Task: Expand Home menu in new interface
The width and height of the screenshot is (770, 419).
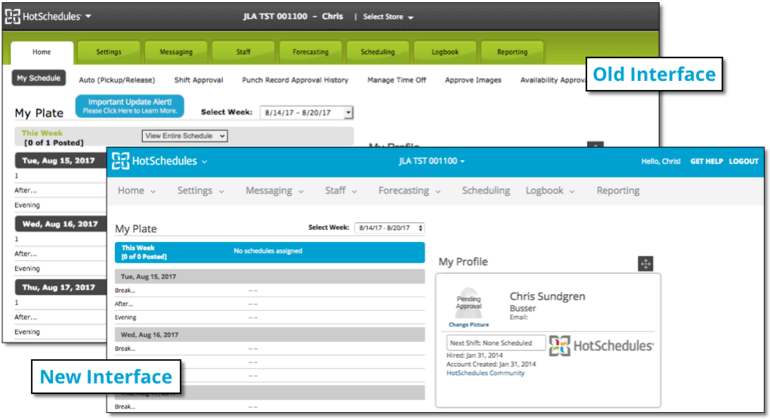Action: pyautogui.click(x=137, y=191)
